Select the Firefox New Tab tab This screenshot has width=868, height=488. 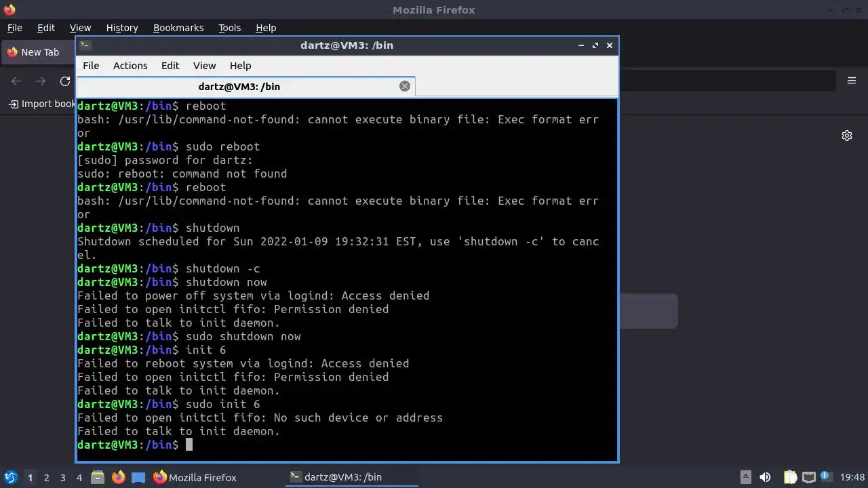pos(38,52)
